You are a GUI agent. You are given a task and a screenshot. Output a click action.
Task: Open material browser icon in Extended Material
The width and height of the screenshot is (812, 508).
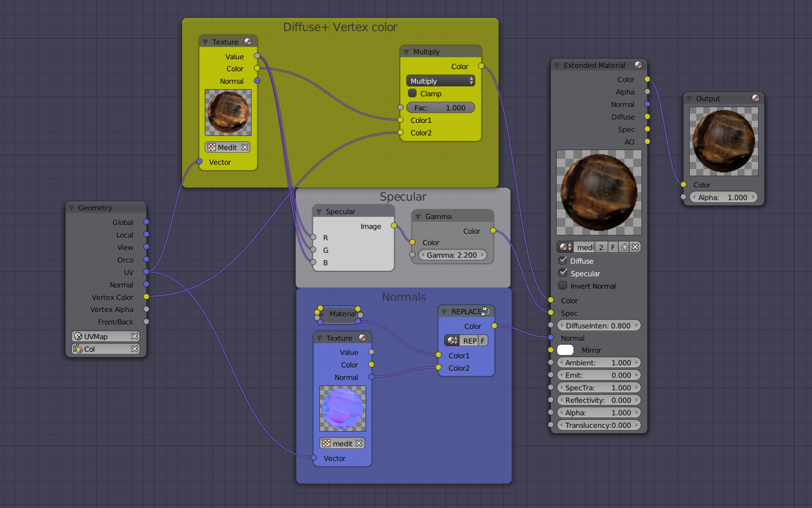[565, 247]
